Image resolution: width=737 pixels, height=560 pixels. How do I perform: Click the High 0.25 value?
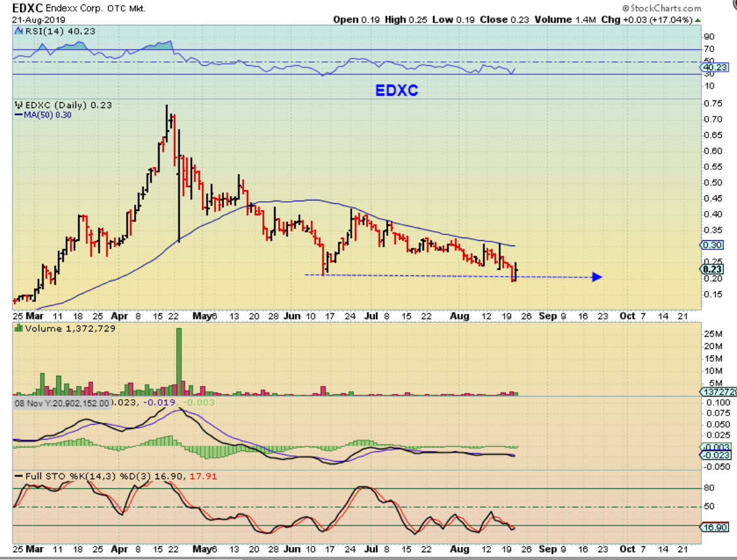[x=406, y=20]
